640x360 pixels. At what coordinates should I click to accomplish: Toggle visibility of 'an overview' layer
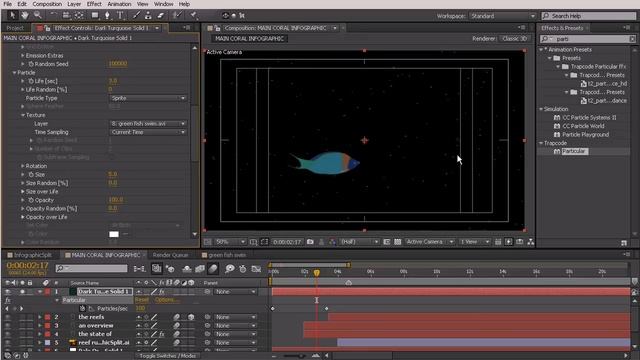tap(7, 325)
